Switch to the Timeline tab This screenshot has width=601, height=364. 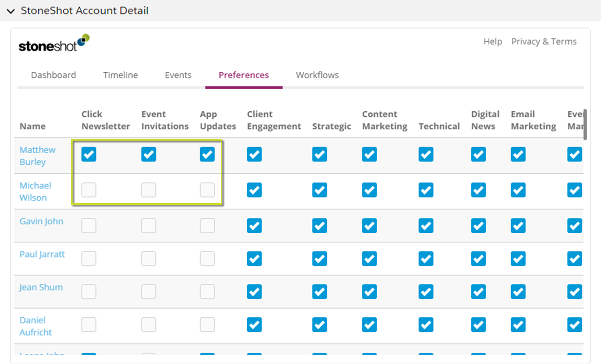[120, 75]
